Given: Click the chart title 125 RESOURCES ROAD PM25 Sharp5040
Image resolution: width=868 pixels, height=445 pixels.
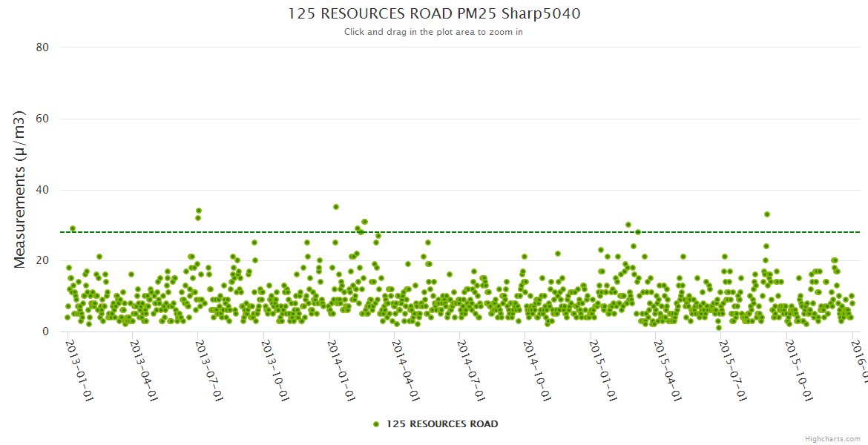Looking at the screenshot, I should [x=433, y=13].
